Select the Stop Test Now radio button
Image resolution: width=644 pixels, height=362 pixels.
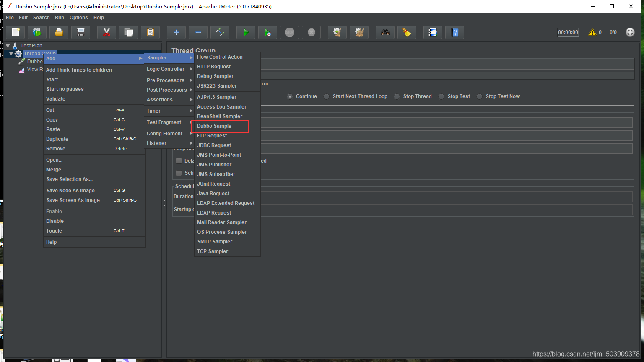pyautogui.click(x=480, y=96)
